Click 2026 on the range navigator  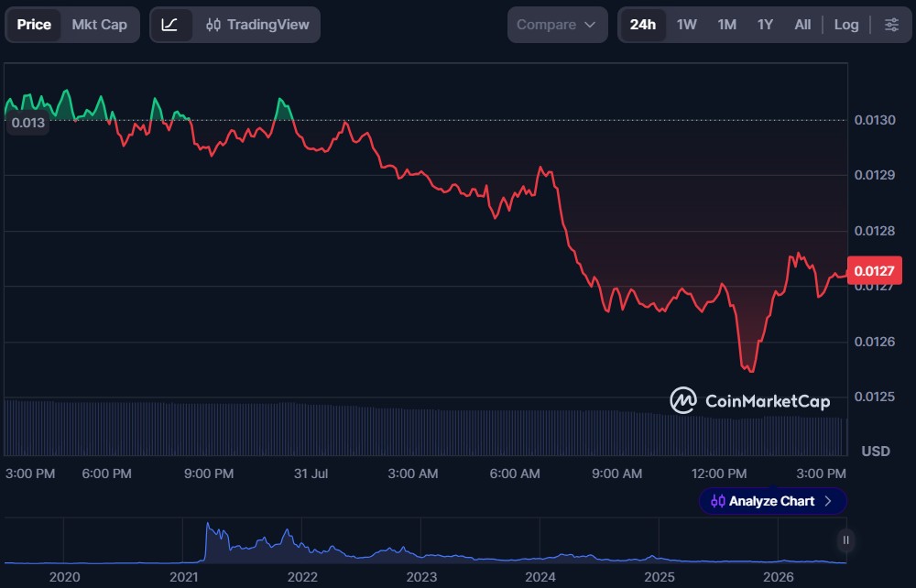point(778,577)
